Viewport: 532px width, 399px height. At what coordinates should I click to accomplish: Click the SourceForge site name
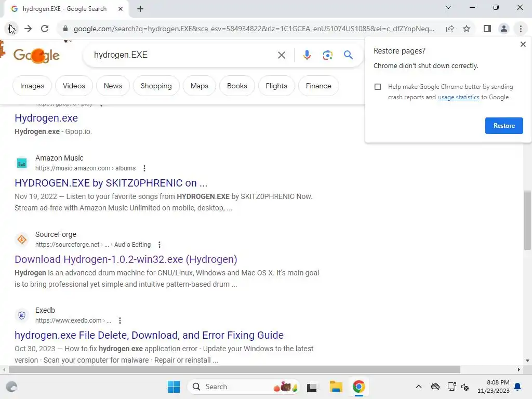56,234
